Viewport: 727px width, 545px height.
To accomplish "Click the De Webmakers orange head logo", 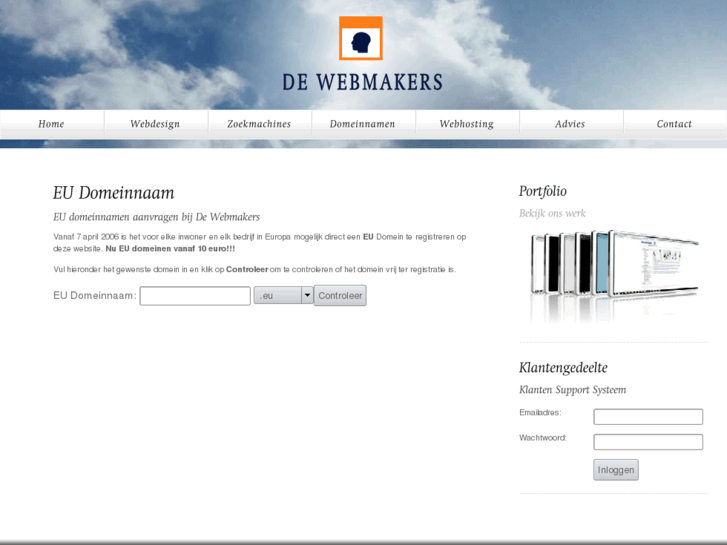I will (x=361, y=38).
